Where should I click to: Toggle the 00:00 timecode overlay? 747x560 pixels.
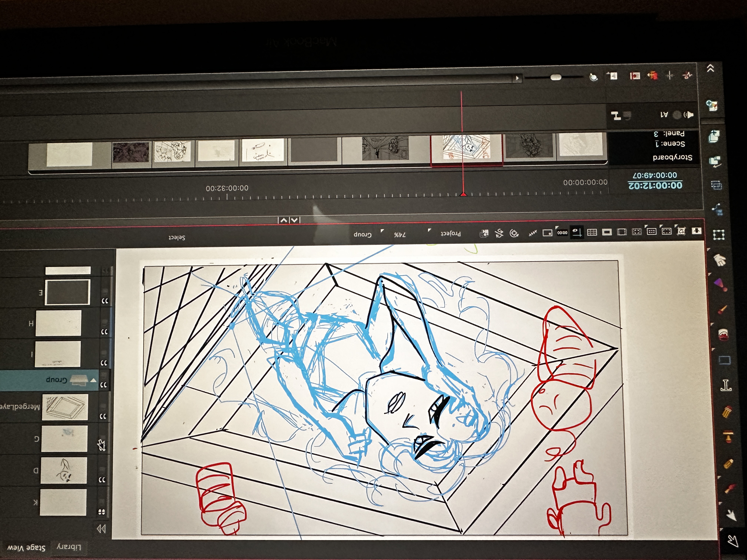tap(562, 233)
